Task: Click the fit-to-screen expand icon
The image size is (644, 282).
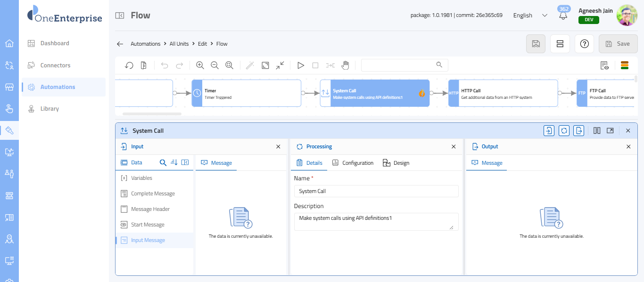Action: click(265, 65)
